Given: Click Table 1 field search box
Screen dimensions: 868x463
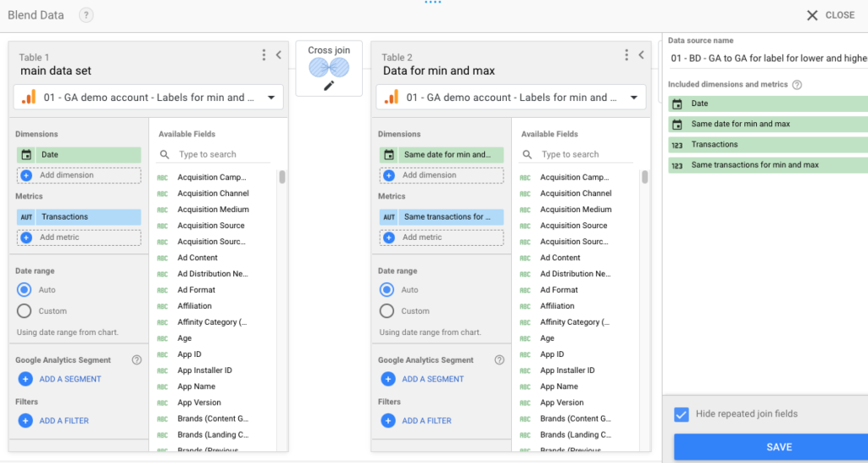Looking at the screenshot, I should pos(213,154).
